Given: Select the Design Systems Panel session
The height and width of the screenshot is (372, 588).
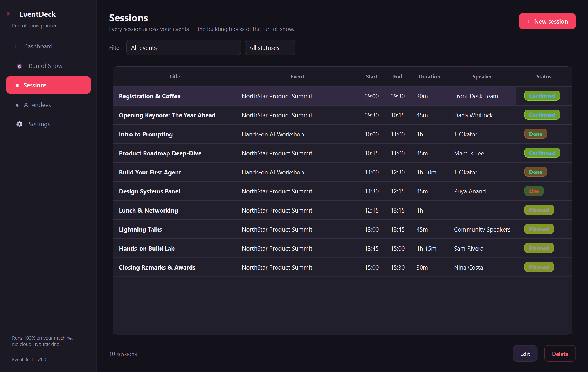Looking at the screenshot, I should click(342, 191).
